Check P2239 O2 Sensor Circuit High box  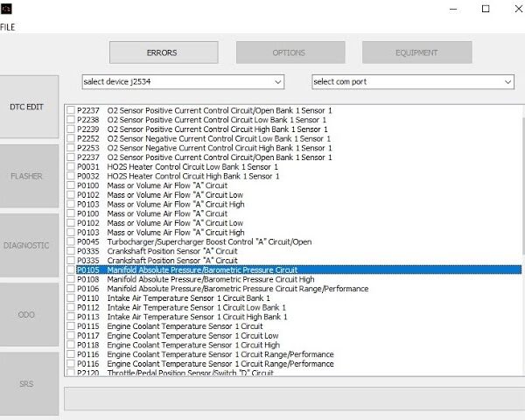[71, 129]
